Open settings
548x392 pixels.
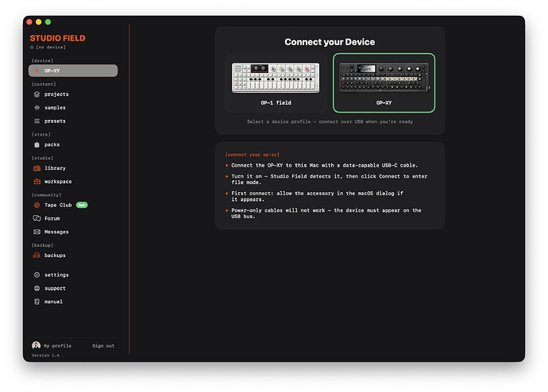click(73, 275)
